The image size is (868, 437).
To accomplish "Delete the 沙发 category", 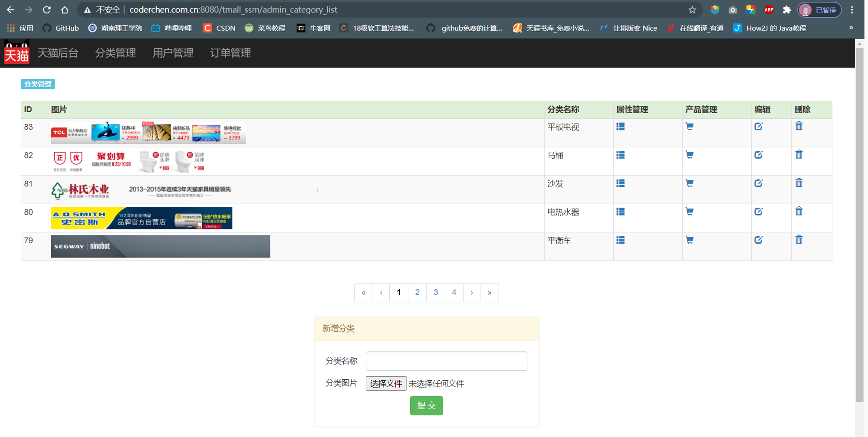I will pyautogui.click(x=799, y=183).
